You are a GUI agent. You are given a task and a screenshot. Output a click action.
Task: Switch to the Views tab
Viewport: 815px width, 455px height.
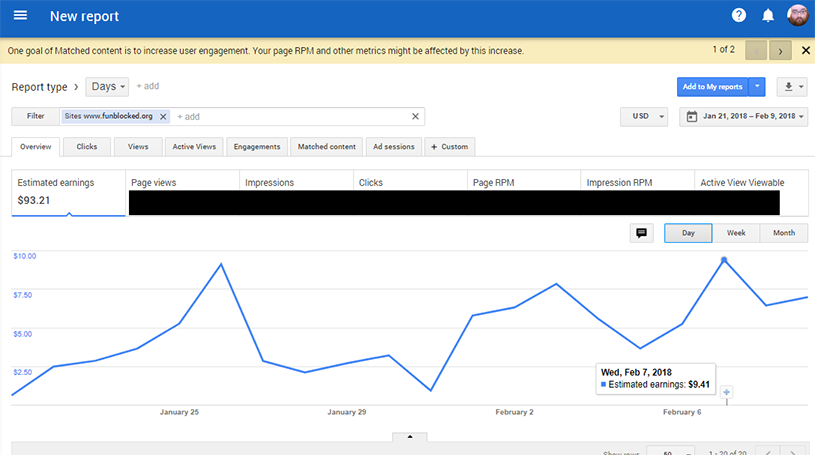pos(138,147)
